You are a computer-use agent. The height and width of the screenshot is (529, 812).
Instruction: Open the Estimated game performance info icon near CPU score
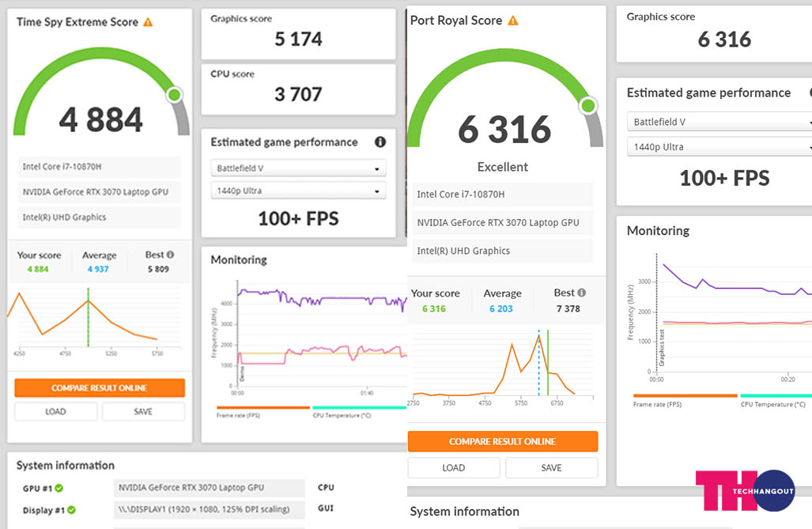tap(380, 142)
